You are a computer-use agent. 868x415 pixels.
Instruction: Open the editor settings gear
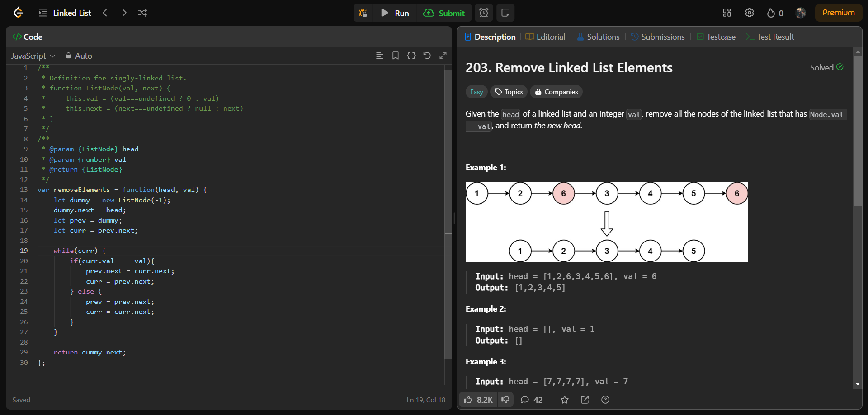749,13
